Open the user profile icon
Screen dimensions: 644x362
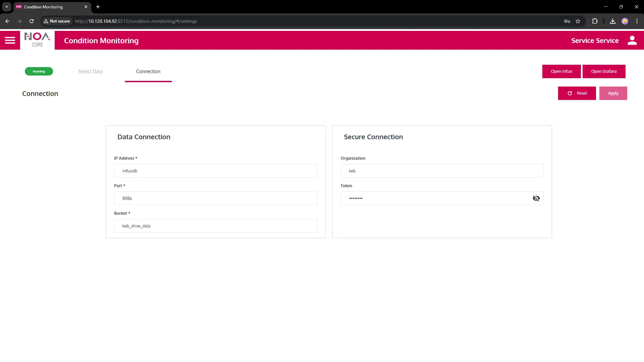(x=632, y=41)
